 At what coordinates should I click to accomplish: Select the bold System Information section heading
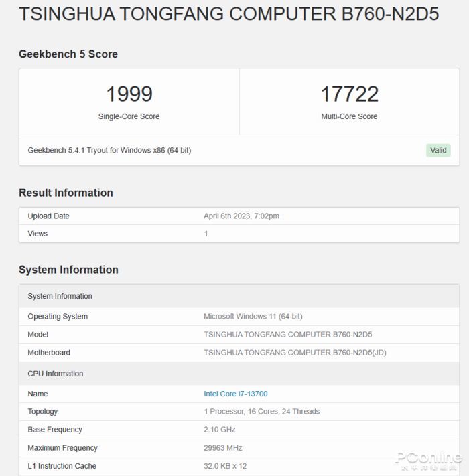(x=68, y=270)
